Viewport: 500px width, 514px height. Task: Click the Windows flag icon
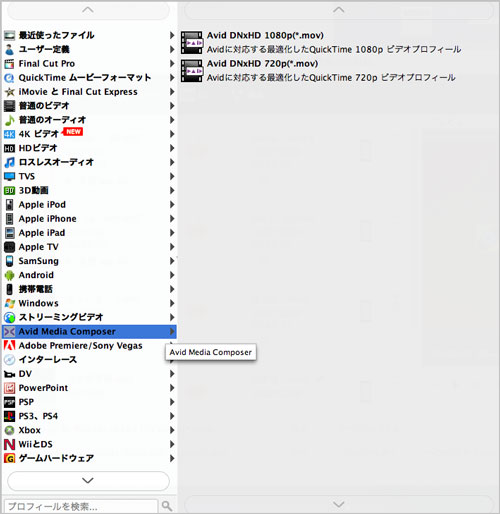point(9,303)
